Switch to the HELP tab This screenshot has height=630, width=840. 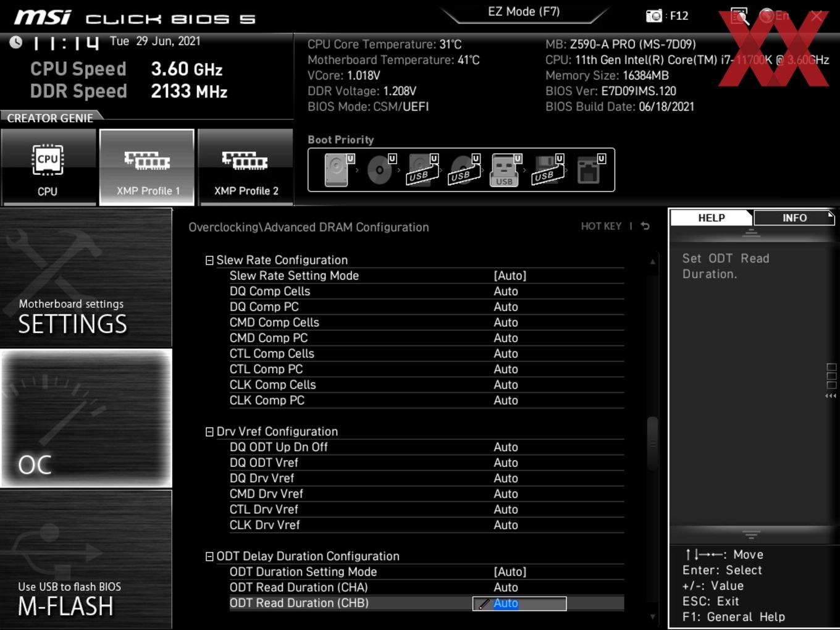click(x=712, y=218)
